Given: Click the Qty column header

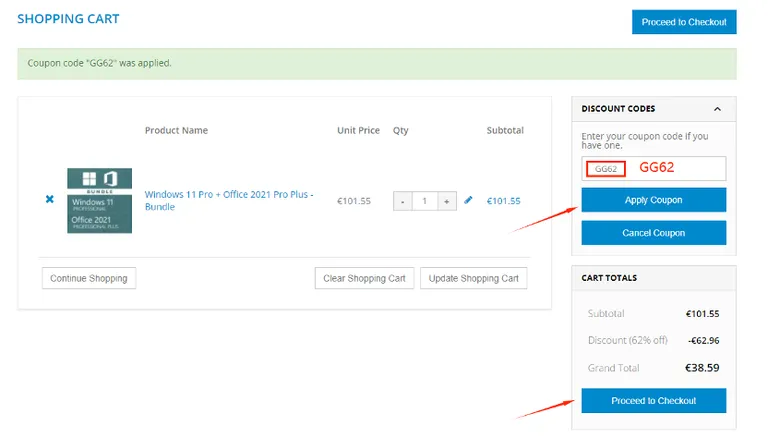Looking at the screenshot, I should point(400,131).
